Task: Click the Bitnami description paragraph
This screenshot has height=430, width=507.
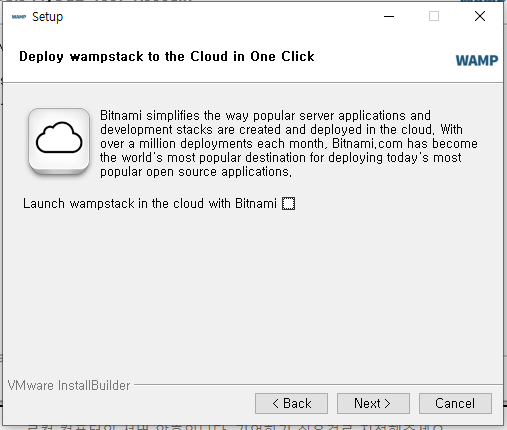Action: click(x=289, y=143)
